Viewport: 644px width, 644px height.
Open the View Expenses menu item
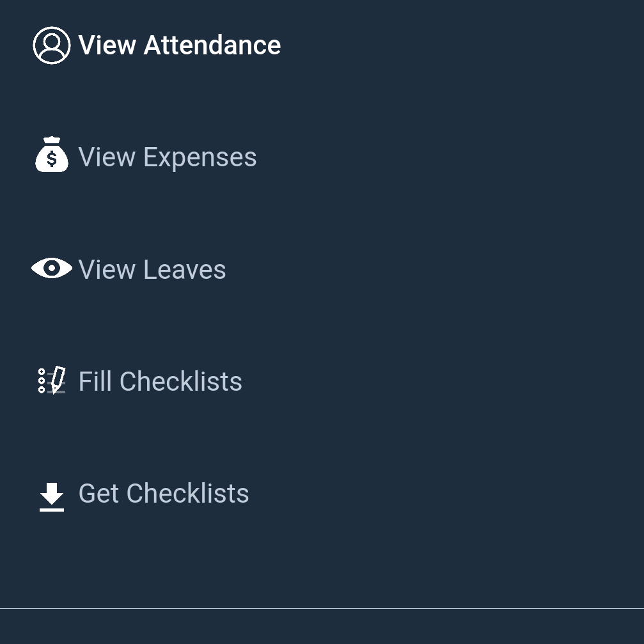pos(145,157)
